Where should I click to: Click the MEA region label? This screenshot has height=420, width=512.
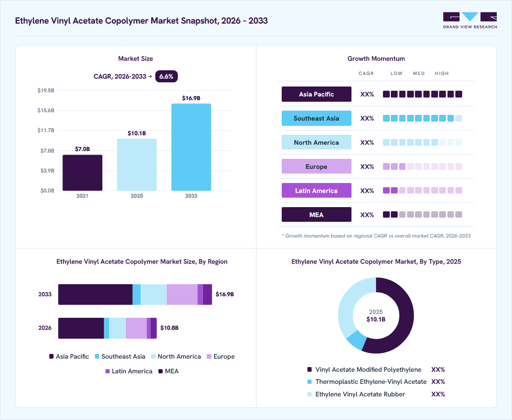(316, 215)
